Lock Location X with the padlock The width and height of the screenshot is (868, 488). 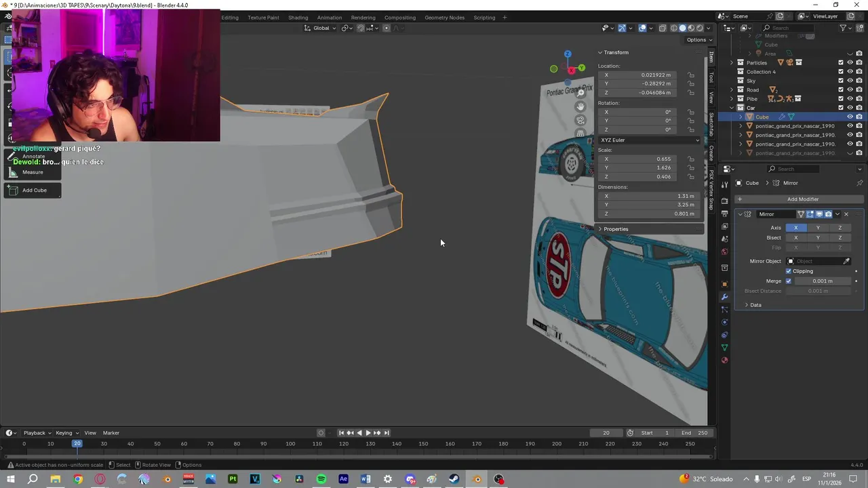[x=691, y=75]
